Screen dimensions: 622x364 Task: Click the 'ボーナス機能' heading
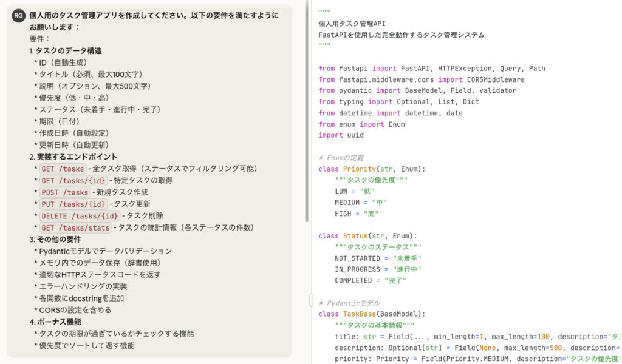click(x=59, y=322)
